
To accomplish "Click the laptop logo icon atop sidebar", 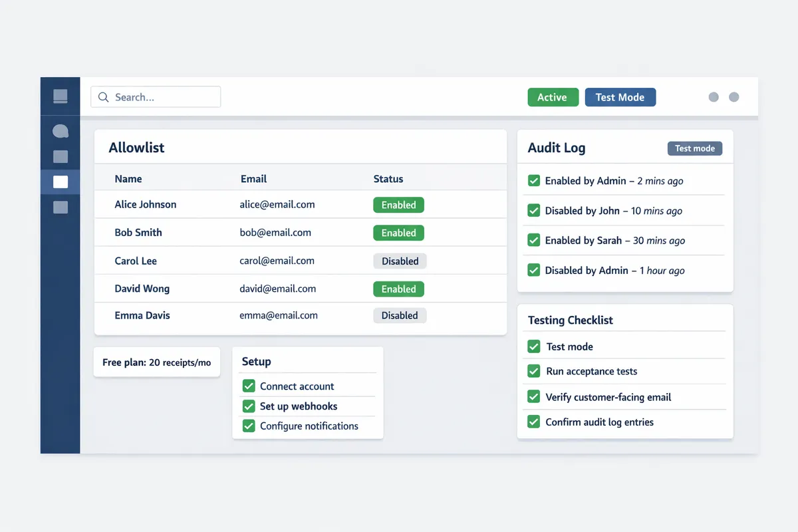I will tap(61, 97).
